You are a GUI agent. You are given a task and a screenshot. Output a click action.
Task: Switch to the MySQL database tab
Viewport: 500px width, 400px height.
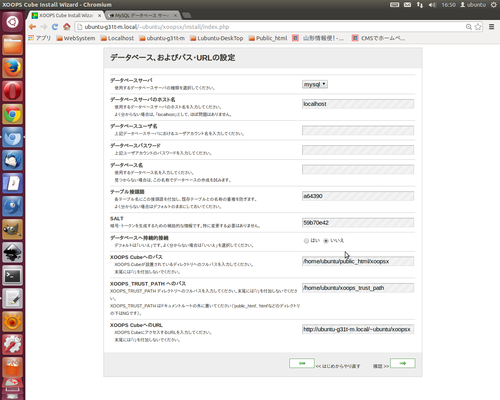144,15
